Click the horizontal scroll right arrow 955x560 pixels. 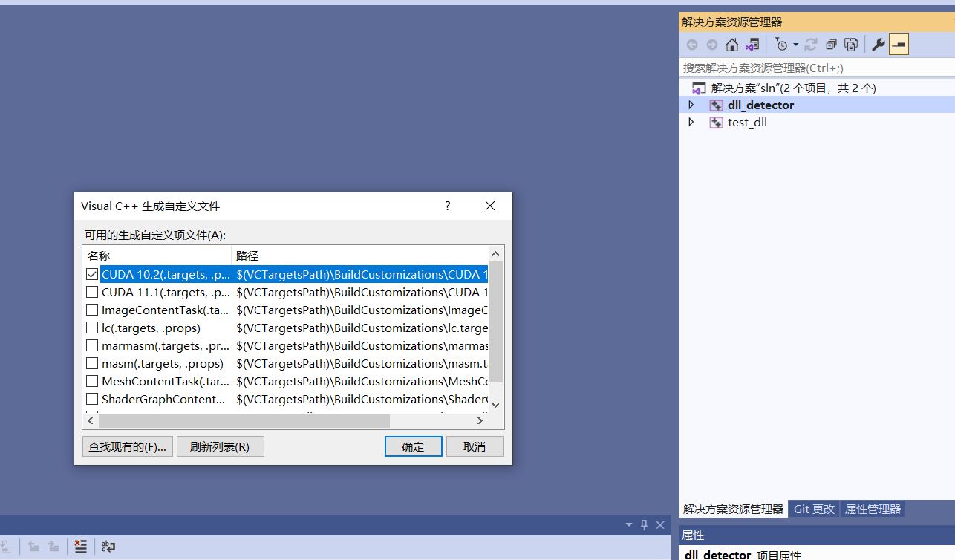(x=480, y=420)
